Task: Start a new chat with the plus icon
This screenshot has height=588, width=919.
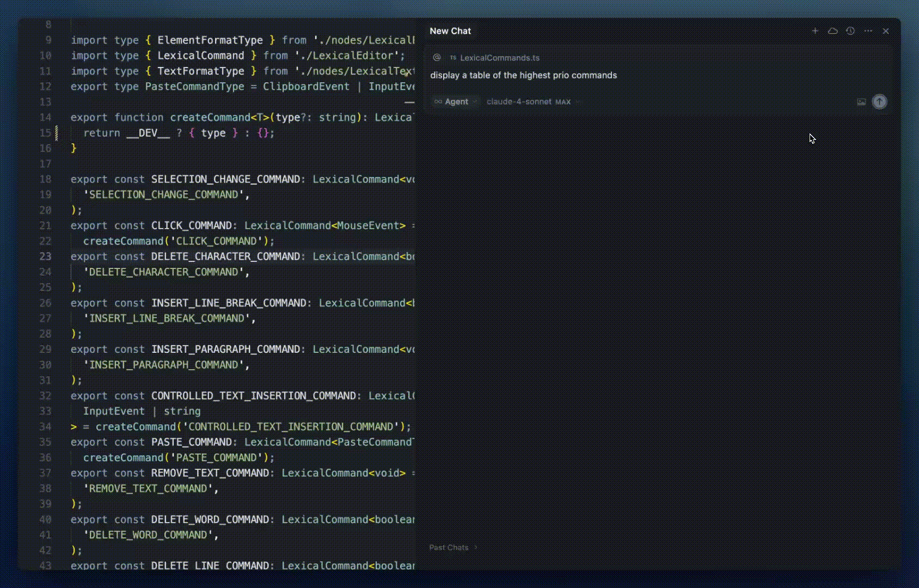Action: pyautogui.click(x=815, y=31)
